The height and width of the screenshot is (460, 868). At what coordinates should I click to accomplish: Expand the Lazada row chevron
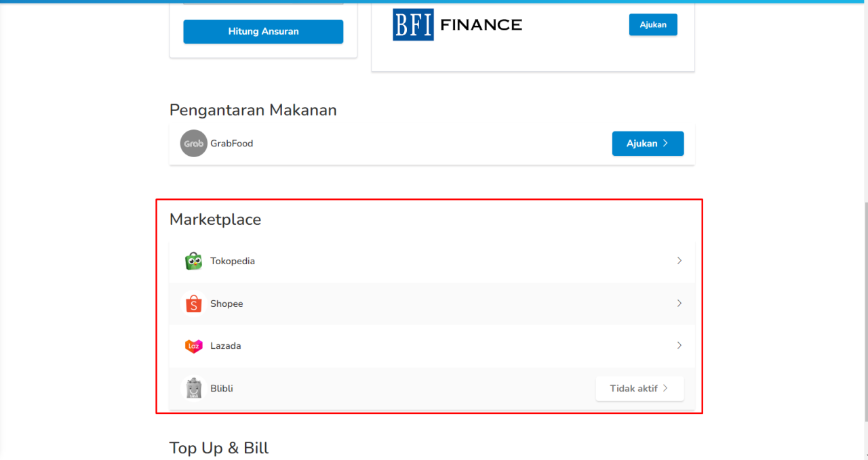[x=679, y=346]
